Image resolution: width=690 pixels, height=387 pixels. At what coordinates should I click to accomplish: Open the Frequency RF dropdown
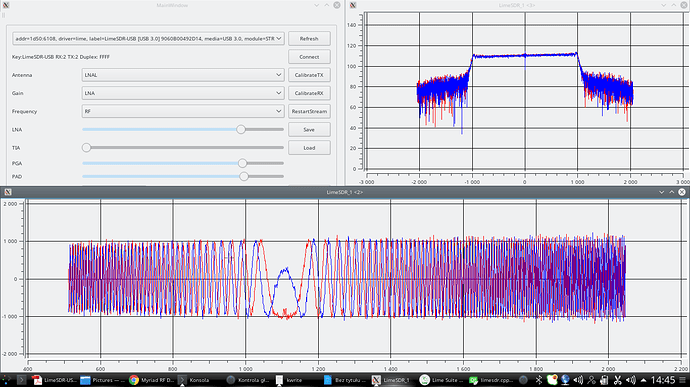point(183,111)
